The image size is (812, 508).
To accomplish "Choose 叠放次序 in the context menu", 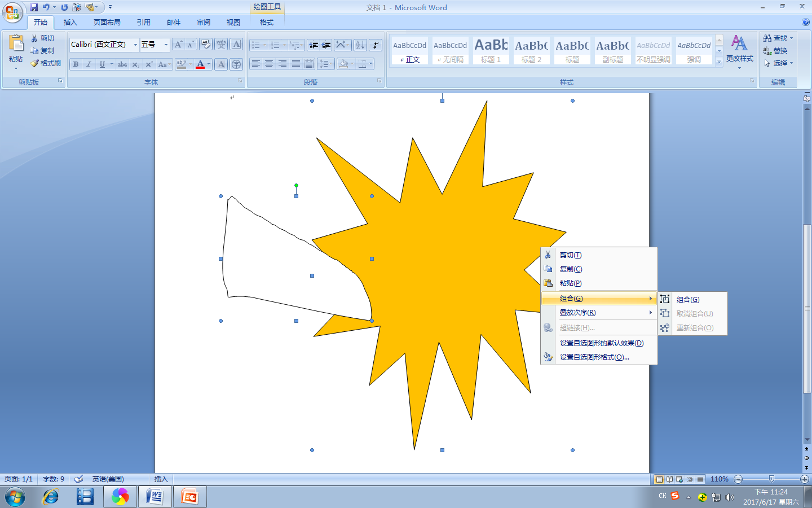I will point(599,313).
